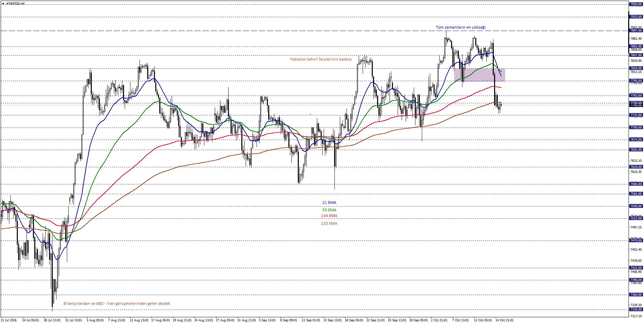Pick the 7925.00 price level tag
Viewport: 644px width, 324px height.
(636, 17)
